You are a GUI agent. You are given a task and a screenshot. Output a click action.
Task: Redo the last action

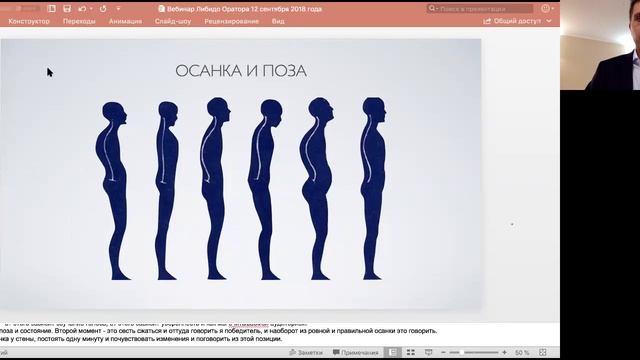103,9
